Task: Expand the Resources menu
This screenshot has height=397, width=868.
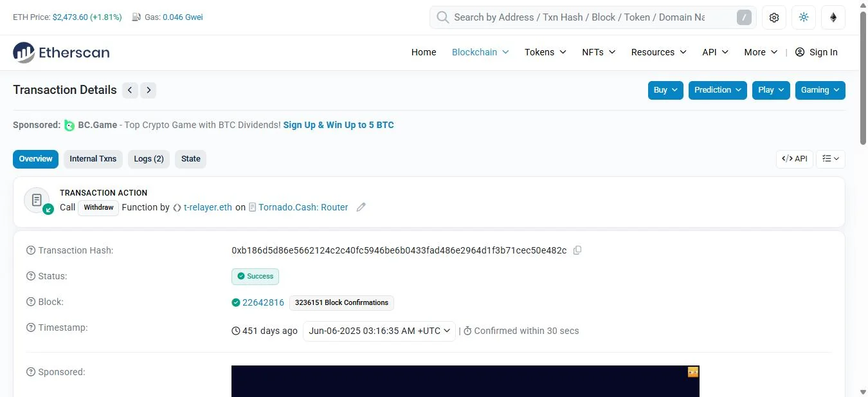Action: click(x=659, y=52)
